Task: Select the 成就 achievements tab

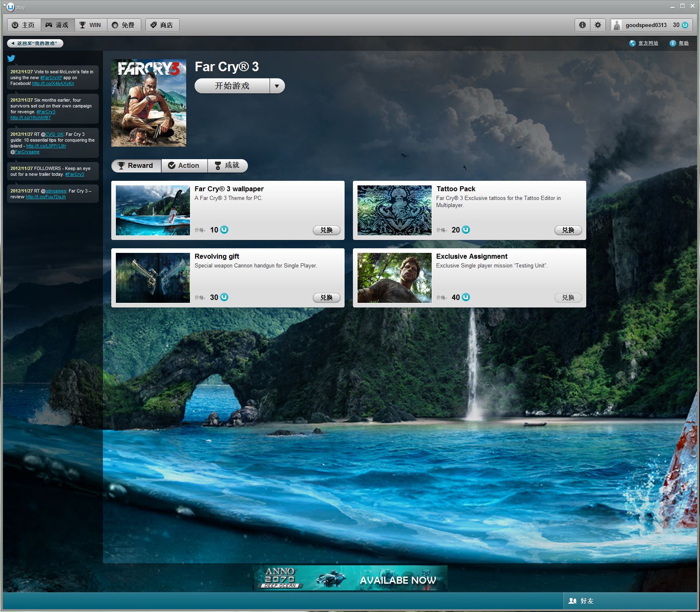Action: coord(227,165)
